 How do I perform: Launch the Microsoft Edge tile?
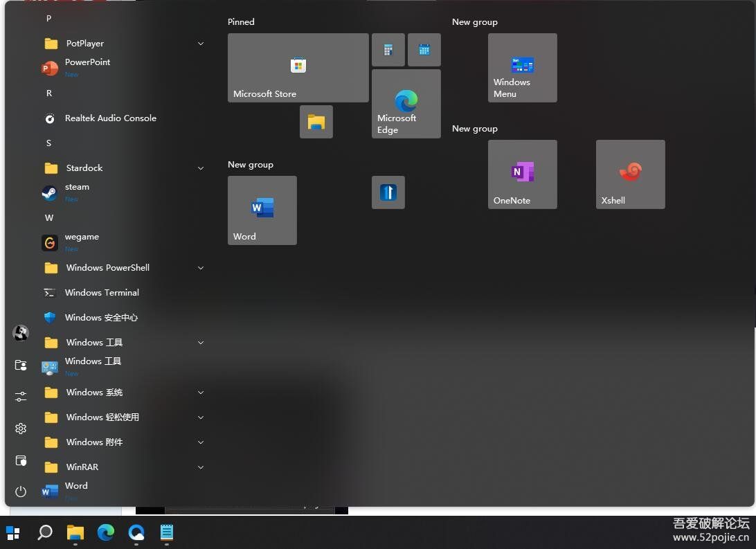406,104
